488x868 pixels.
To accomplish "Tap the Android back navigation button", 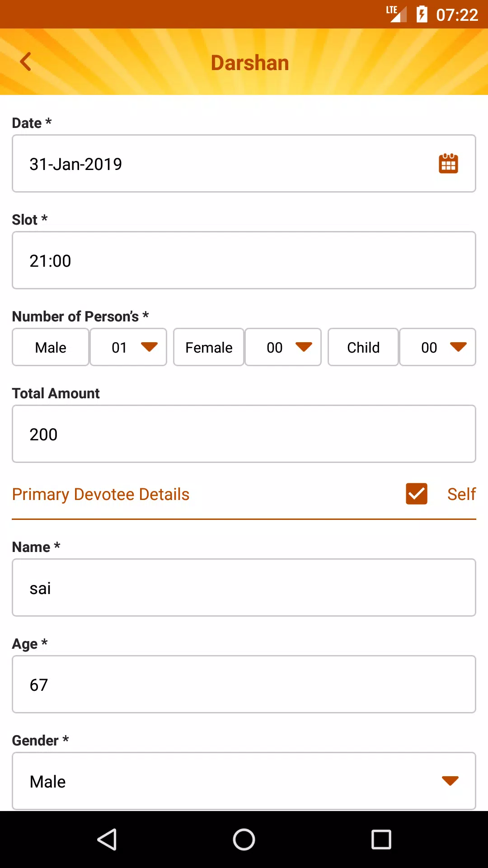I will [108, 840].
